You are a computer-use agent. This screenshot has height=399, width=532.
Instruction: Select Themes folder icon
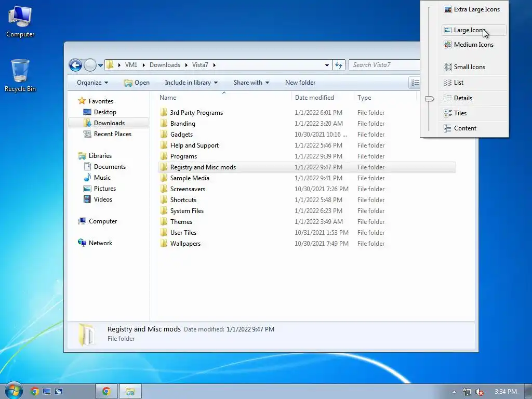164,221
